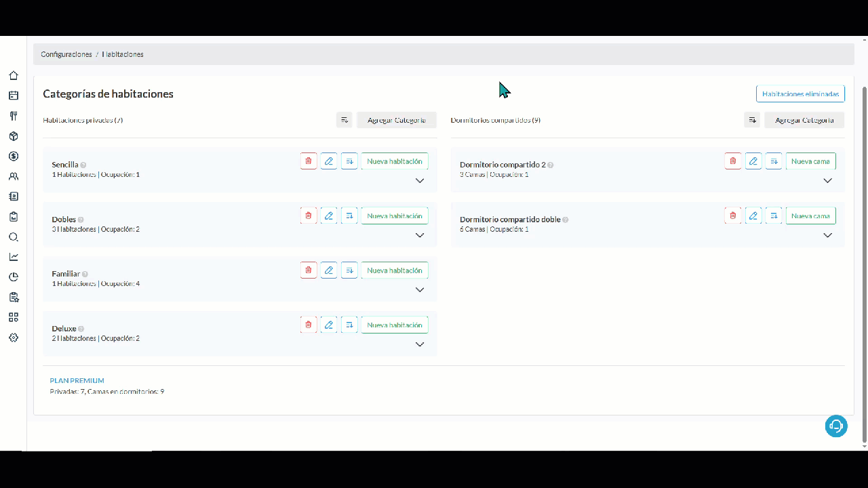
Task: Open the calendar icon in sidebar
Action: point(14,96)
